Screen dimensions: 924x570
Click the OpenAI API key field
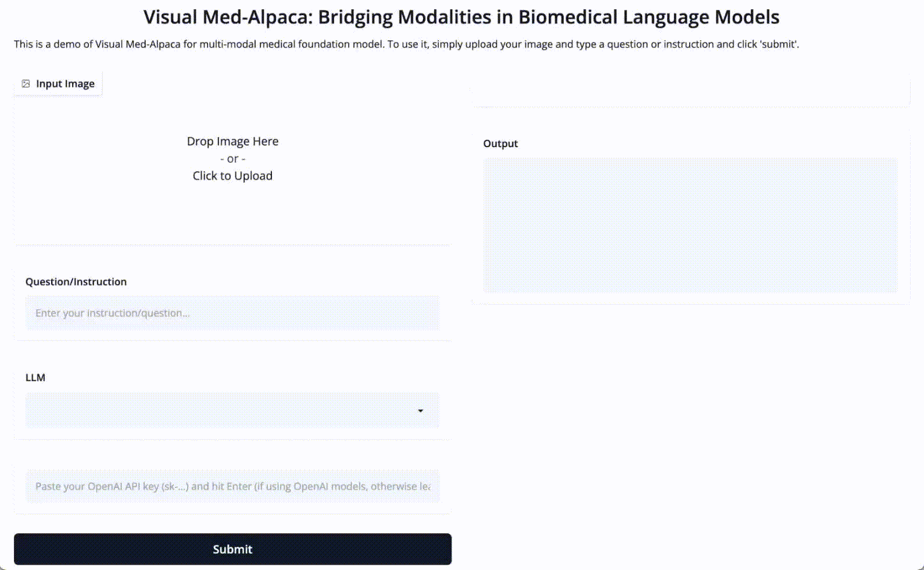point(232,486)
